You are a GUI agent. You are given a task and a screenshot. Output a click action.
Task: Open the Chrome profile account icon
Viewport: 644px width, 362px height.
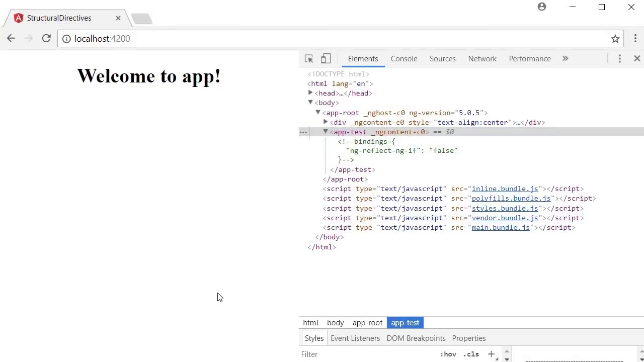tap(542, 7)
